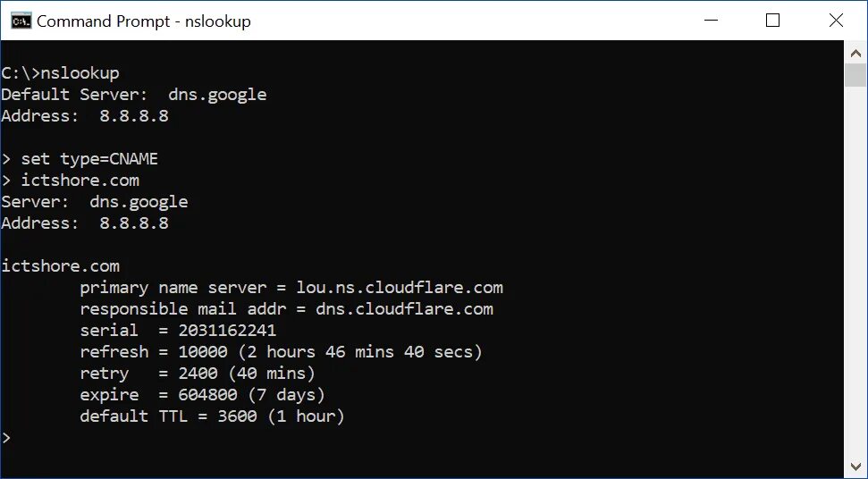Click the scrollbar down arrow
This screenshot has height=479, width=868.
[x=855, y=466]
